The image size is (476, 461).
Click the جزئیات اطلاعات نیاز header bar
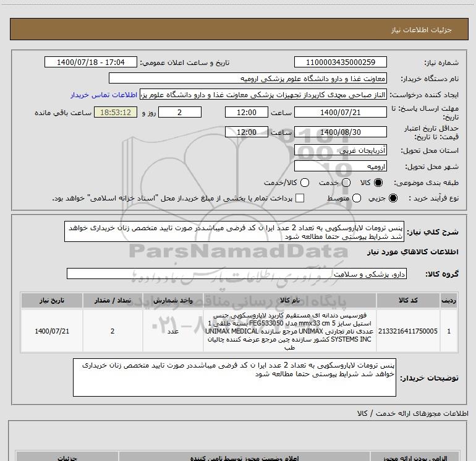point(239,30)
